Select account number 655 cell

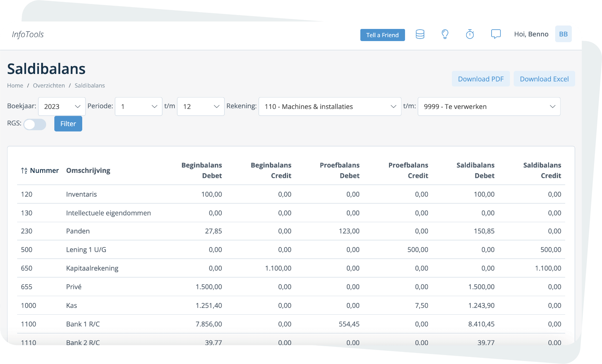click(27, 287)
